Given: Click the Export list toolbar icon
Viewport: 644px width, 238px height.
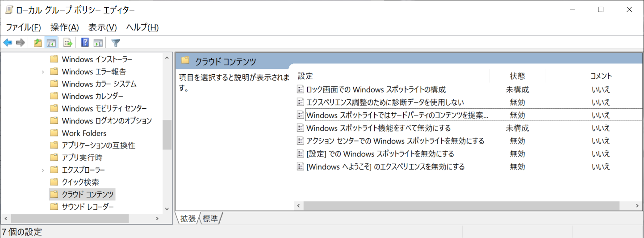Looking at the screenshot, I should [x=68, y=43].
